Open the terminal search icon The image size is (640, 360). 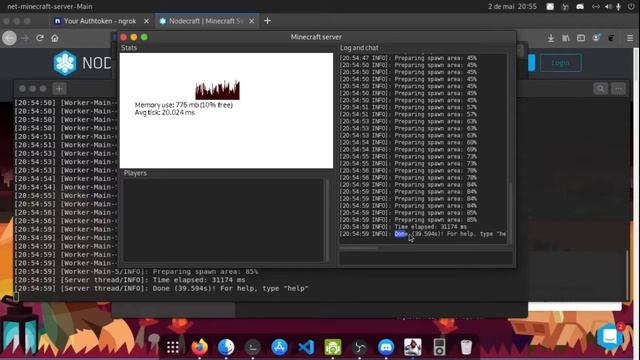click(600, 89)
